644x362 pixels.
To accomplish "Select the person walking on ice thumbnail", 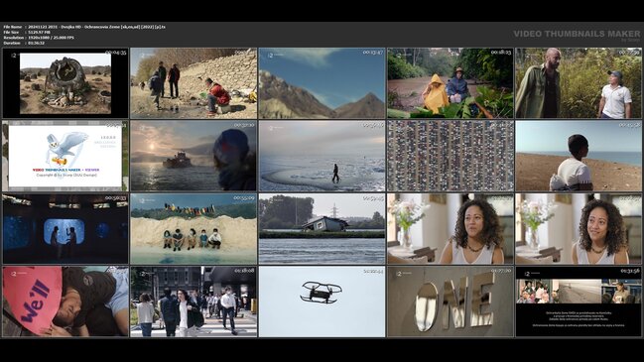I will tap(322, 156).
